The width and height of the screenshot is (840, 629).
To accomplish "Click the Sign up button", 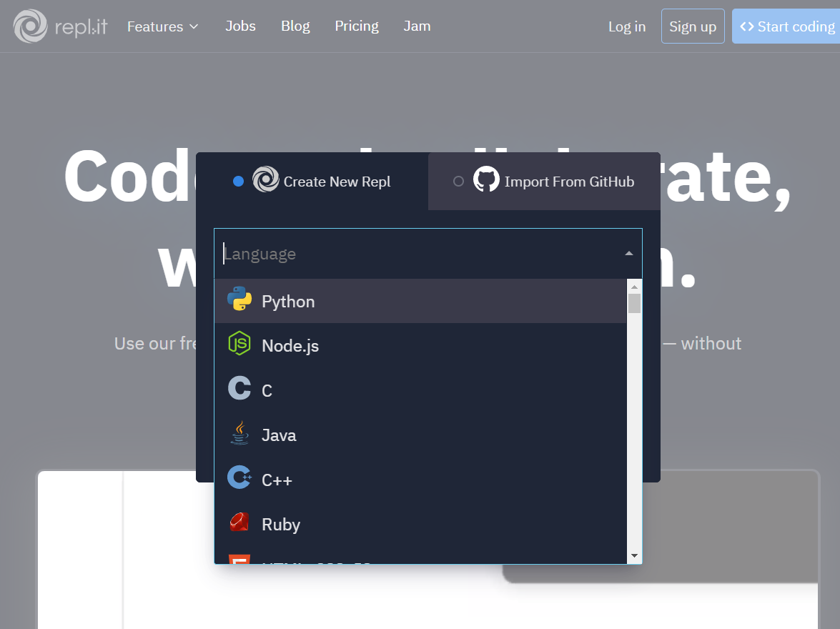I will click(x=693, y=26).
